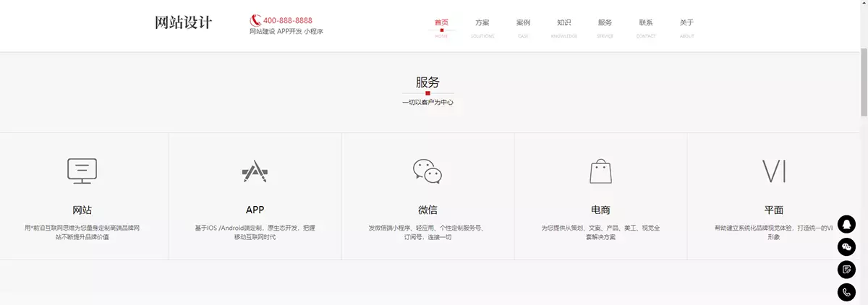The width and height of the screenshot is (868, 305).
Task: Click the message form floating sidebar button
Action: 846,270
